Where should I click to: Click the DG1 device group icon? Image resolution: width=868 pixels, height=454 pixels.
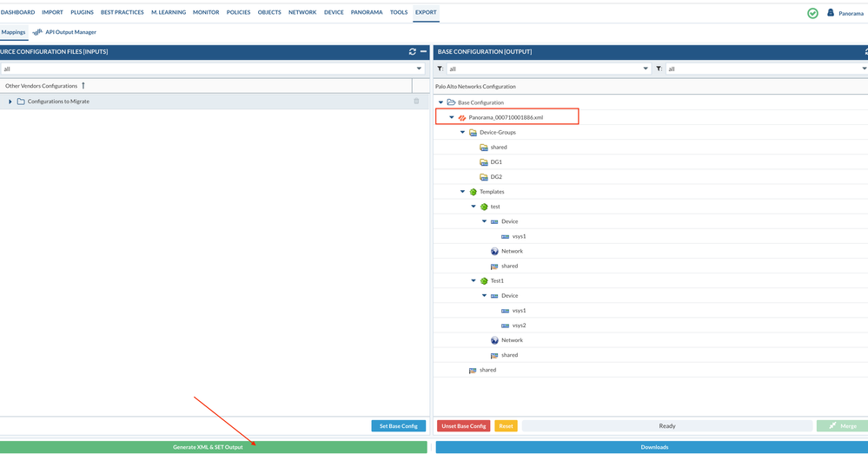tap(484, 162)
